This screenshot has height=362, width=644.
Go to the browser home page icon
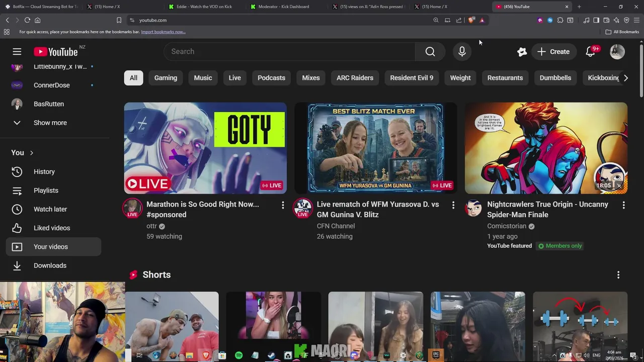tap(37, 20)
